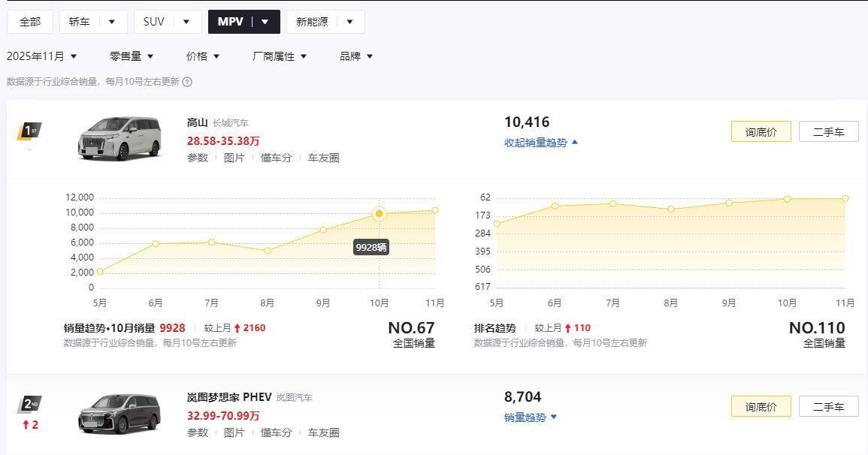Open the 轿车 category dropdown arrow
The image size is (868, 455).
click(x=112, y=22)
